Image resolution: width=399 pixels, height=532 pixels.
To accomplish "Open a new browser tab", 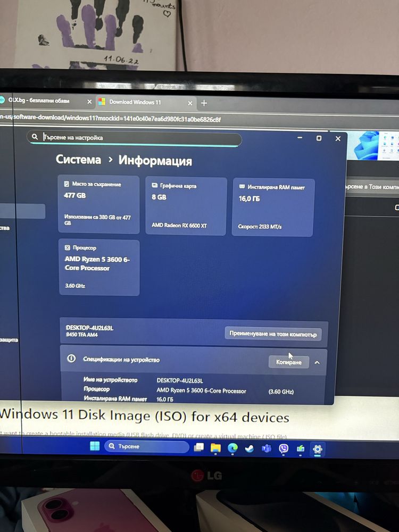I will click(204, 103).
